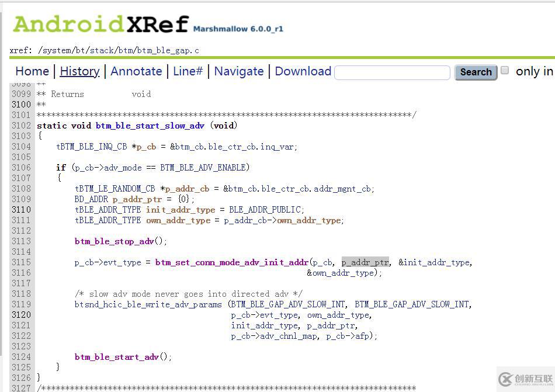Viewport: 555px width, 392px height.
Task: Follow the btm_ble_stop_adv function link
Action: (115, 241)
